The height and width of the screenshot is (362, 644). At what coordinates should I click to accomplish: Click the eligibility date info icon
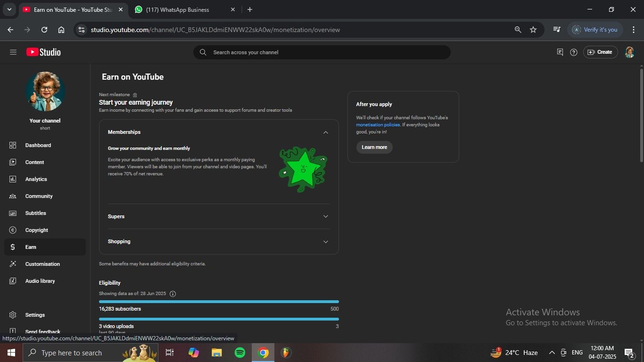click(173, 294)
